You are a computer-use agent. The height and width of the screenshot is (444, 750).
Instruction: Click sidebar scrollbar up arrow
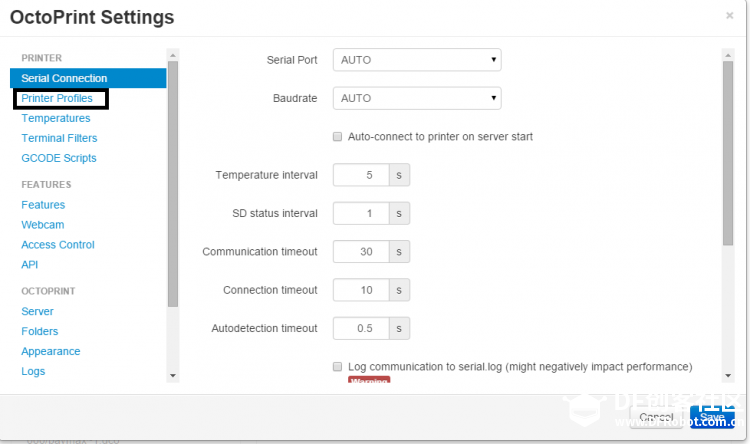[173, 55]
